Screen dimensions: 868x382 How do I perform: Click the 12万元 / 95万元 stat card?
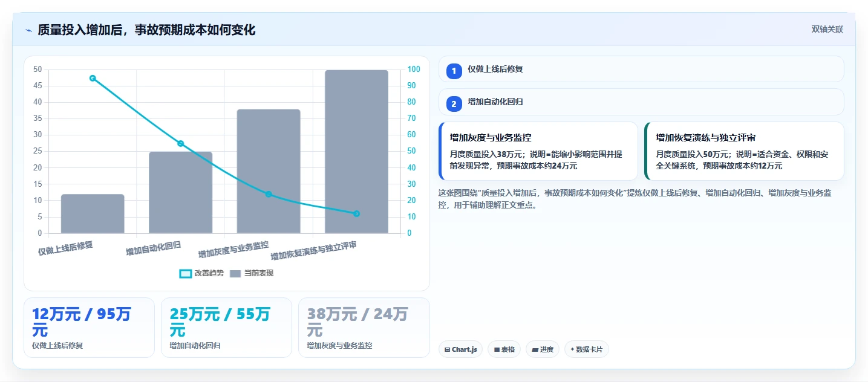(x=89, y=328)
